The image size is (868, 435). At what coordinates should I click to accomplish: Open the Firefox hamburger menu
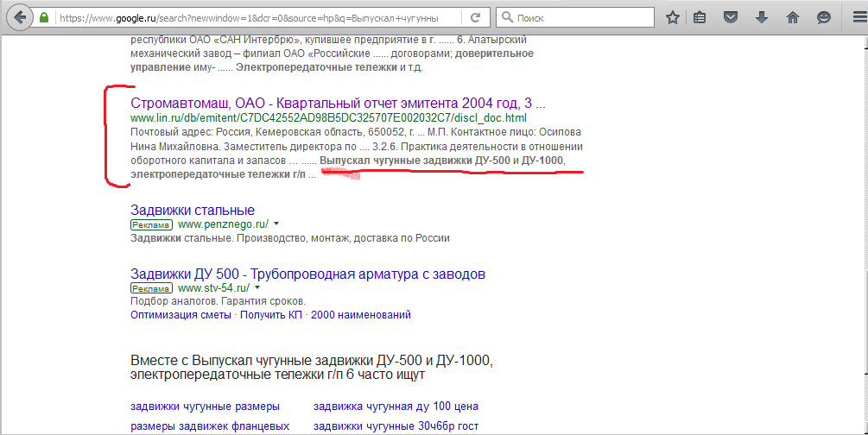click(x=859, y=18)
